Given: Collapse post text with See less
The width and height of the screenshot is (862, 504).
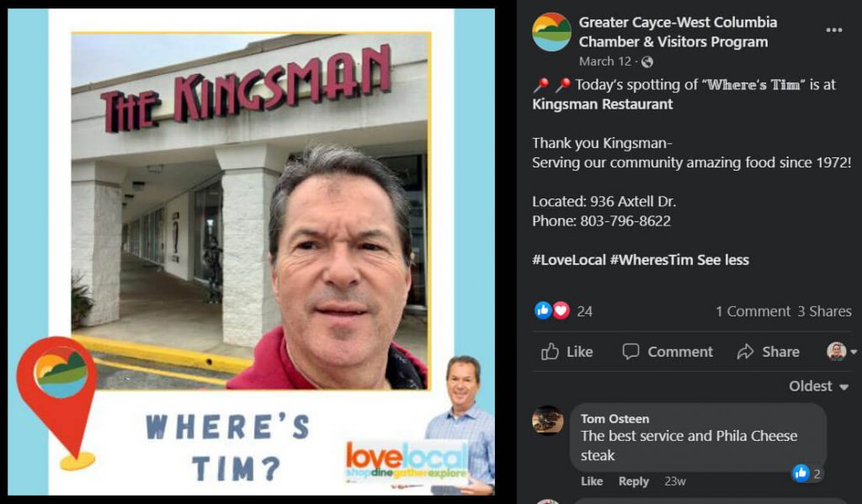Looking at the screenshot, I should (x=723, y=260).
